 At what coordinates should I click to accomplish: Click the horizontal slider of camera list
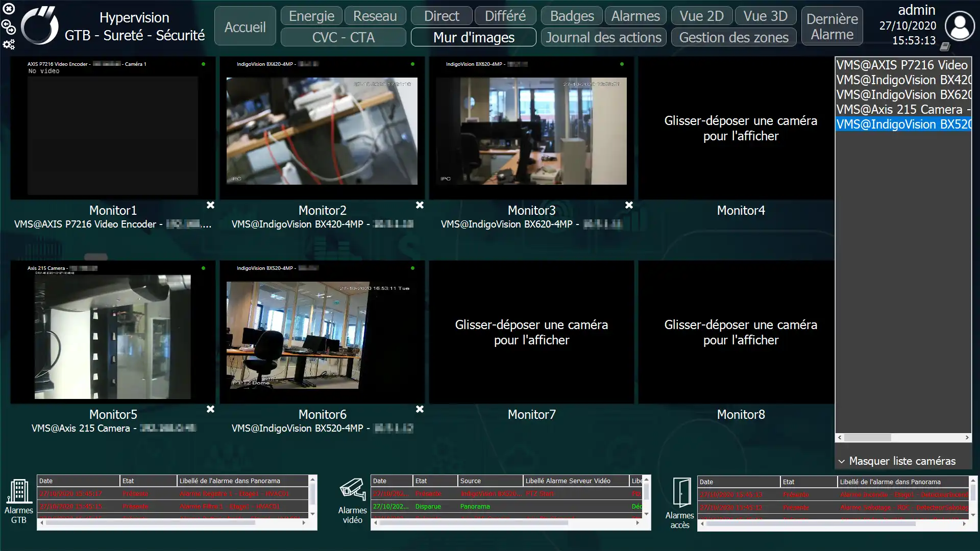(x=867, y=438)
